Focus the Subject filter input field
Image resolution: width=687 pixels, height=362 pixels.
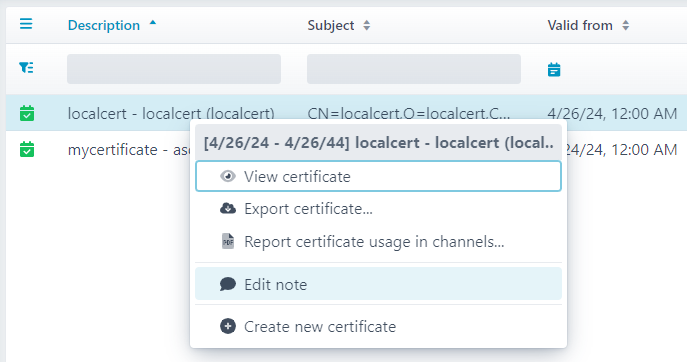414,69
